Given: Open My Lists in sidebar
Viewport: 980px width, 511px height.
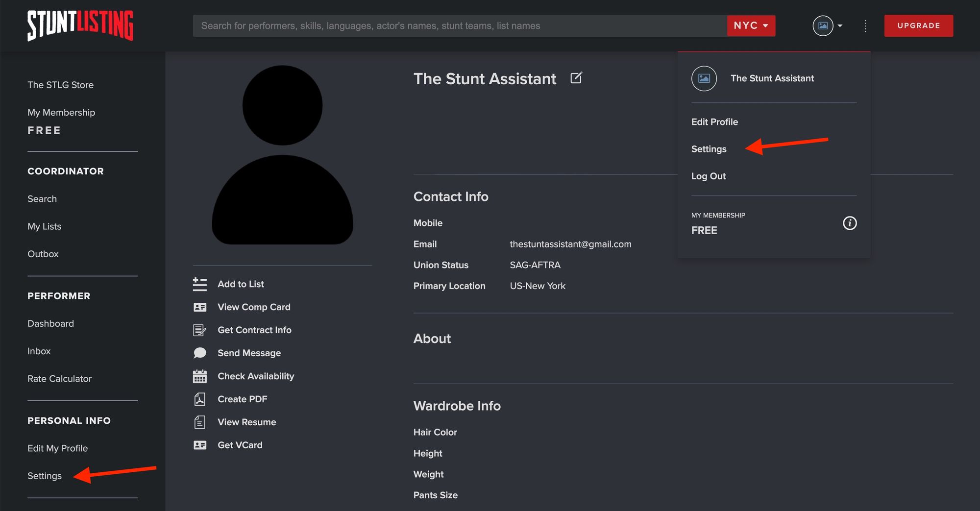Looking at the screenshot, I should tap(45, 226).
